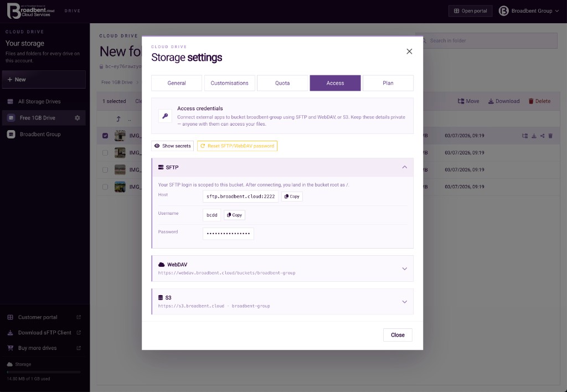Click the trash icon in first file row
Image resolution: width=567 pixels, height=392 pixels.
pos(550,136)
